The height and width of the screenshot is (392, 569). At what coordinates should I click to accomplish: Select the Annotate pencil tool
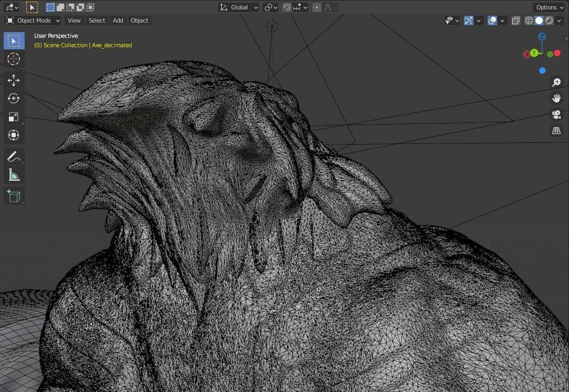coord(14,157)
